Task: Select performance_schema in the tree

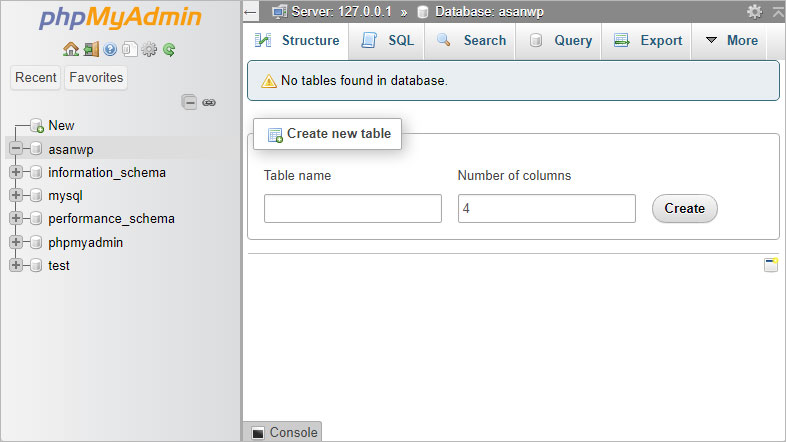Action: point(111,218)
